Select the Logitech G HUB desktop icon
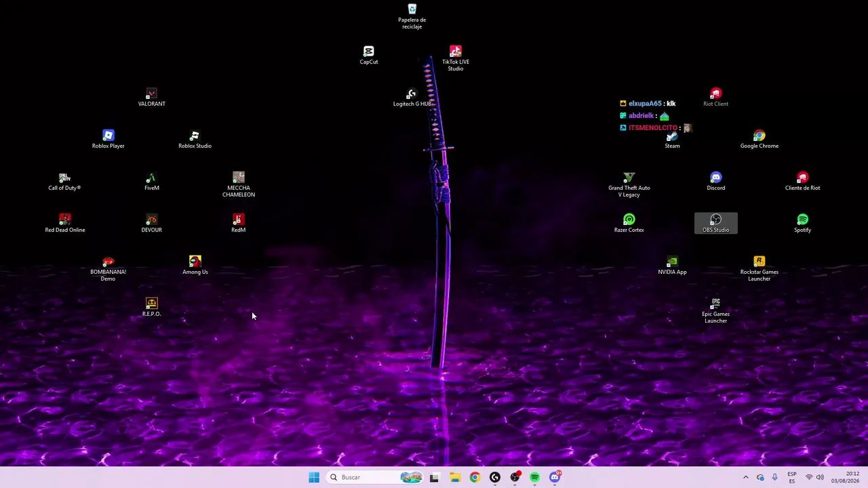Screen dimensions: 868x488 (412, 98)
